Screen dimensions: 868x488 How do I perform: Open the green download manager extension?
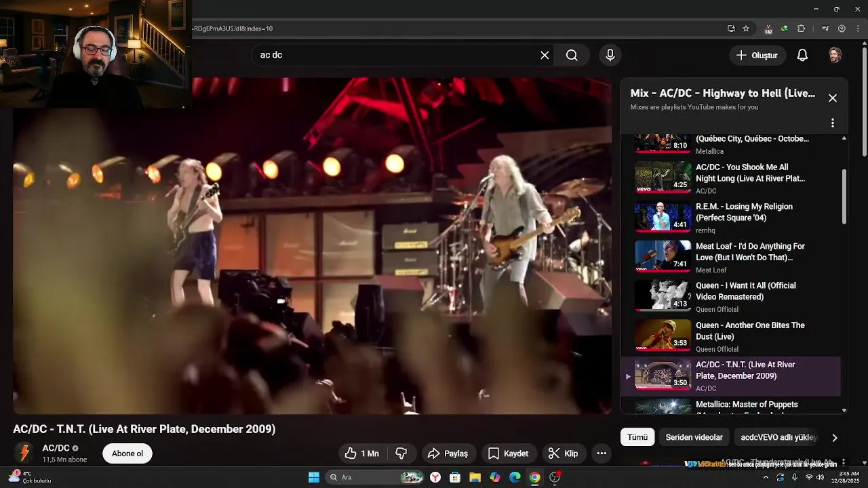(785, 28)
